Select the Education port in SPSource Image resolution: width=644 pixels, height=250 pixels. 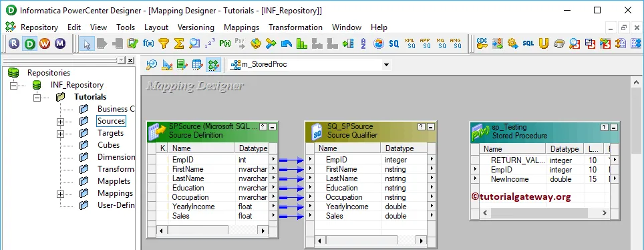[x=188, y=187]
